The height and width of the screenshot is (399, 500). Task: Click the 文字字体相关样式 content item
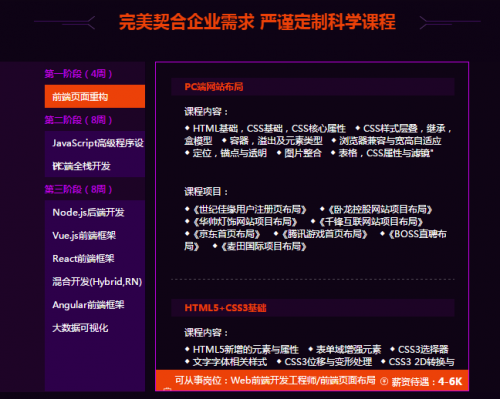[x=230, y=362]
